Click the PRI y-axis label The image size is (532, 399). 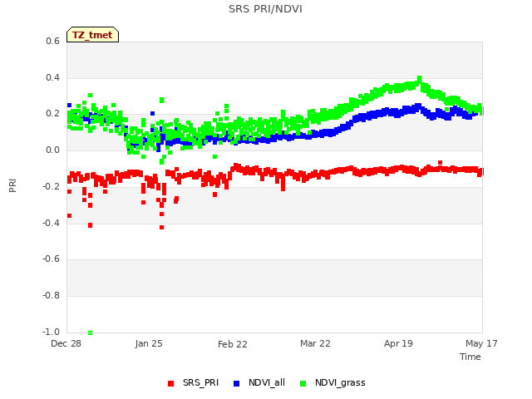pyautogui.click(x=12, y=185)
